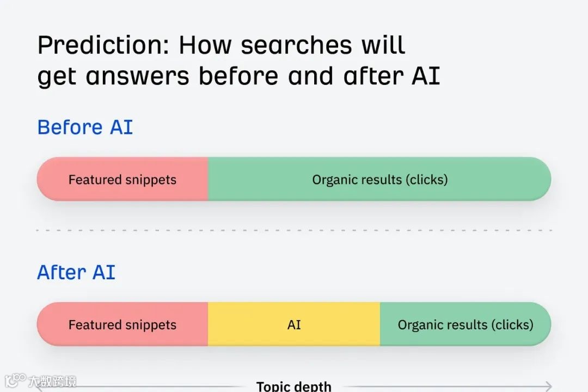Open the 大数跨境 watermark text

pos(52,381)
